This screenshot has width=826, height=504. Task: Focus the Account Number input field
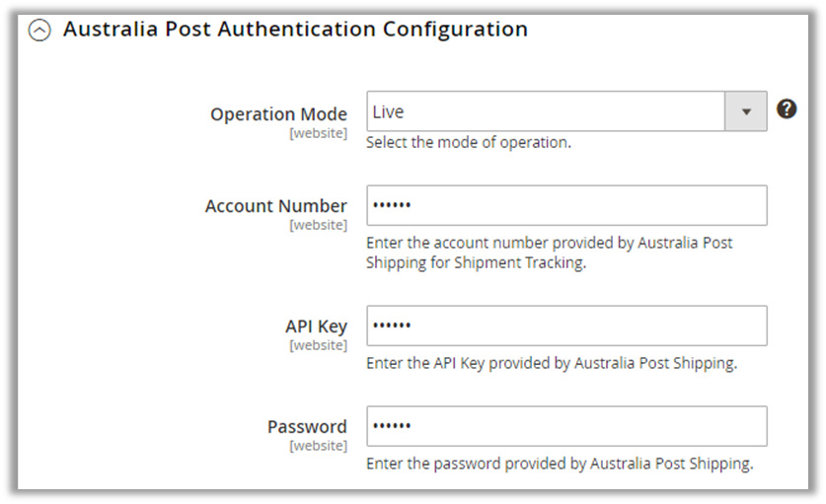pyautogui.click(x=566, y=205)
